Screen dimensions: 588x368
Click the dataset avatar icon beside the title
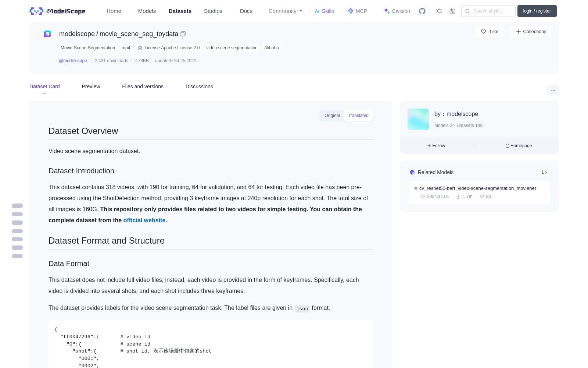point(47,34)
